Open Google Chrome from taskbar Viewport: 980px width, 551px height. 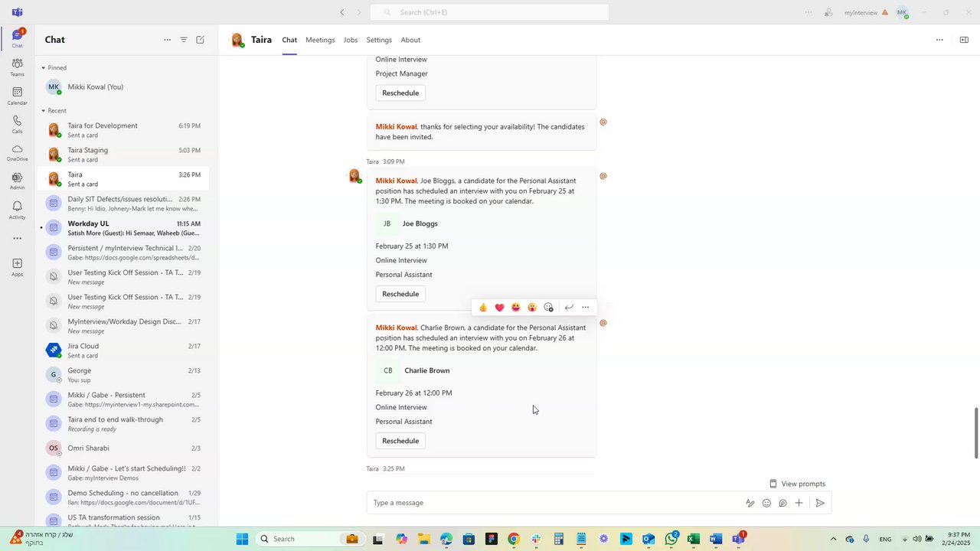(513, 539)
